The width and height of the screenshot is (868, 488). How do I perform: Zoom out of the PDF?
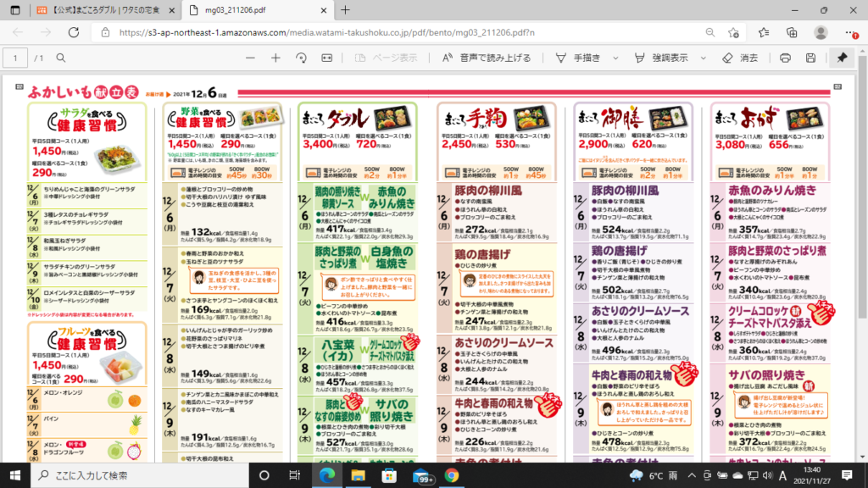tap(250, 58)
